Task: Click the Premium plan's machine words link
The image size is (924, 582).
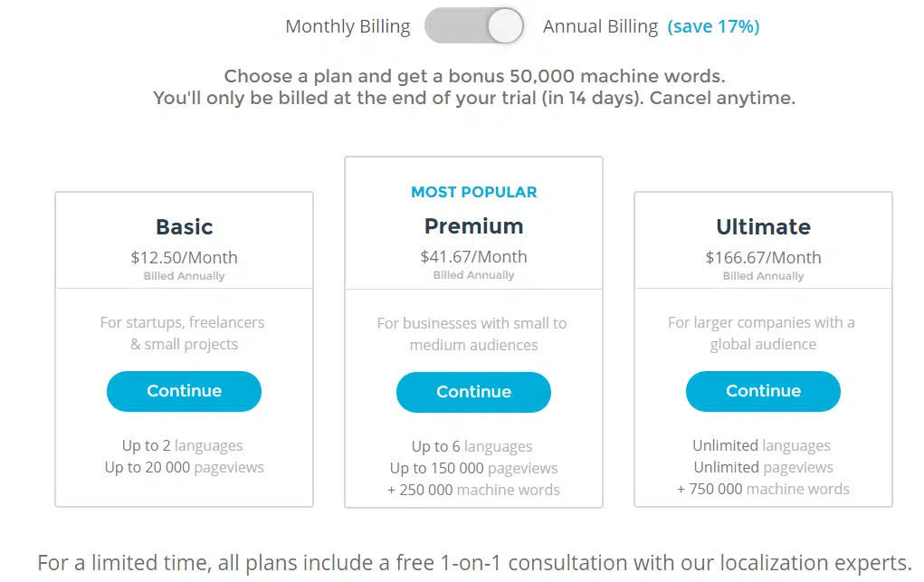Action: (x=508, y=490)
